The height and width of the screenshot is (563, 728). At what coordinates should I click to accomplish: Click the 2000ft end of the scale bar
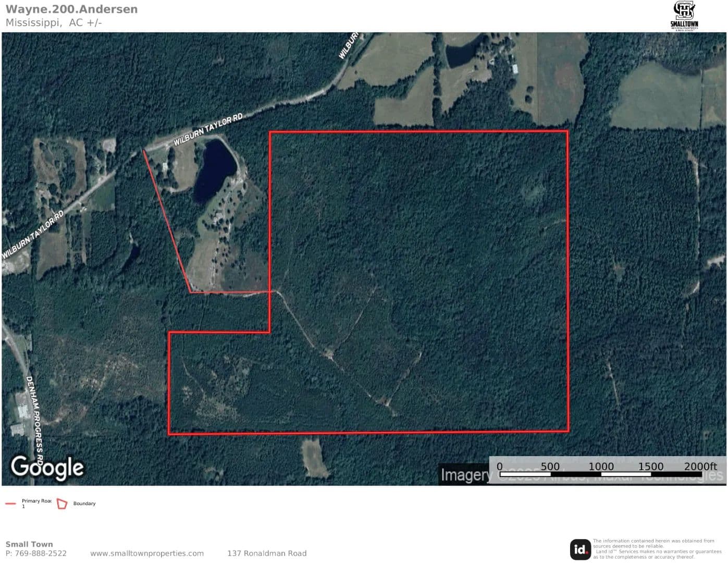pyautogui.click(x=699, y=467)
